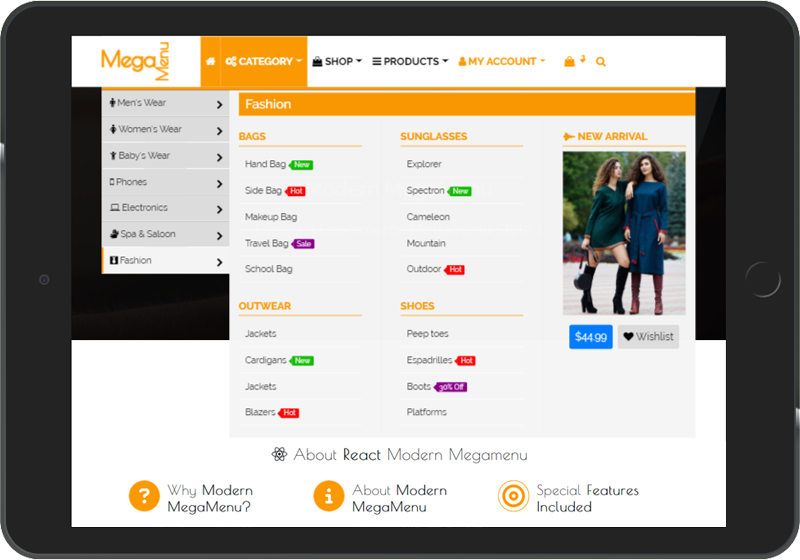The height and width of the screenshot is (560, 800).
Task: Open the shopping bag cart icon
Action: (569, 62)
